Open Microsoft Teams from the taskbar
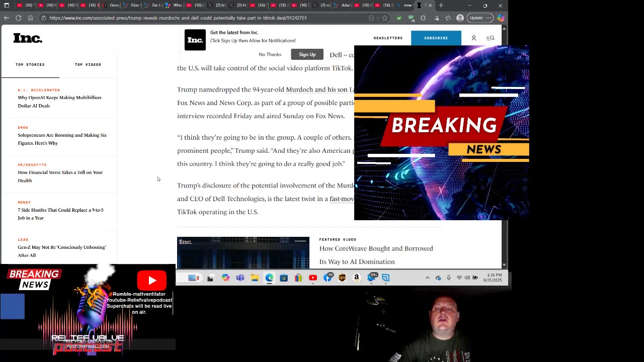The height and width of the screenshot is (362, 644). click(240, 278)
